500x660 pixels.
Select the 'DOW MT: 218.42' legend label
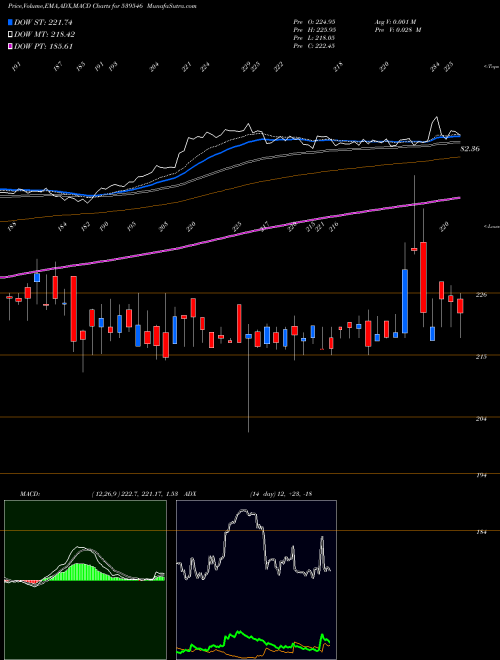[x=45, y=34]
